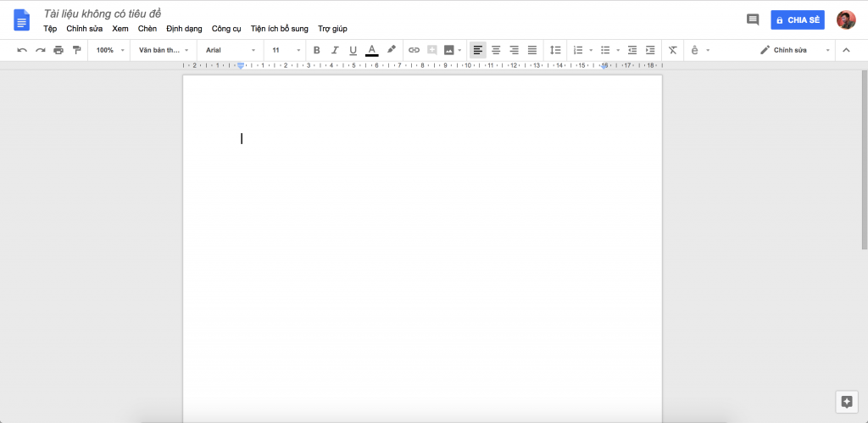Image resolution: width=868 pixels, height=423 pixels.
Task: Open comments via the speech bubble icon
Action: (x=752, y=19)
